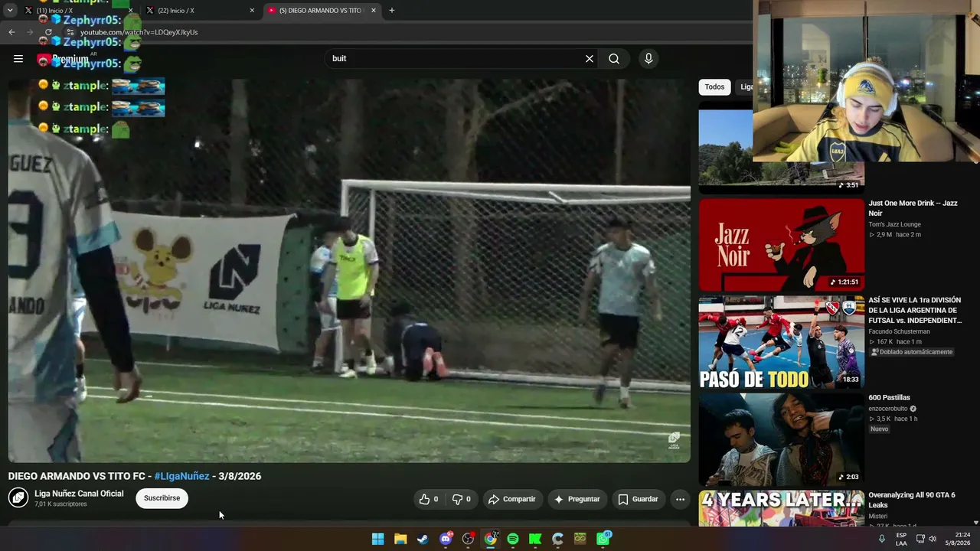Open Discord from the taskbar
The image size is (980, 551).
click(x=446, y=539)
